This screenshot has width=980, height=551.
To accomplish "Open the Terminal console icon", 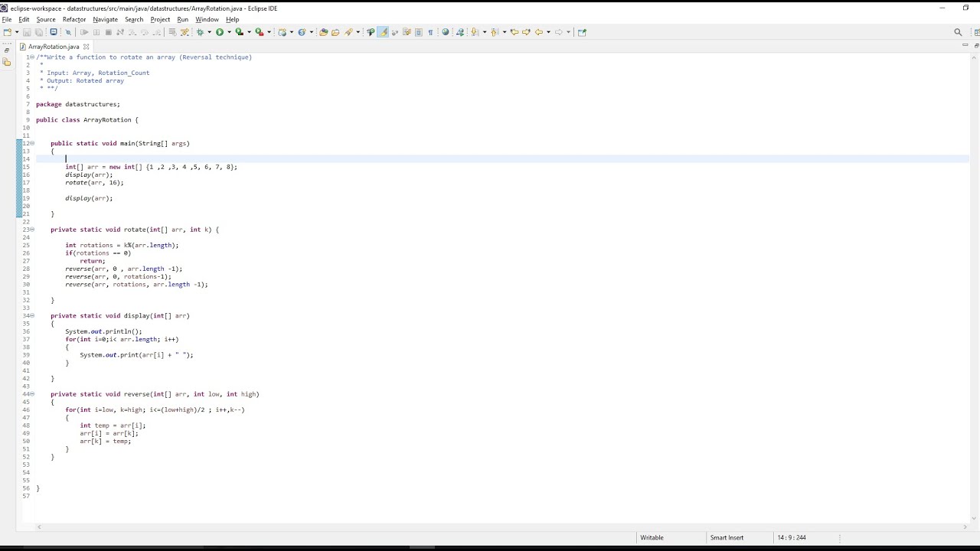I will [53, 32].
